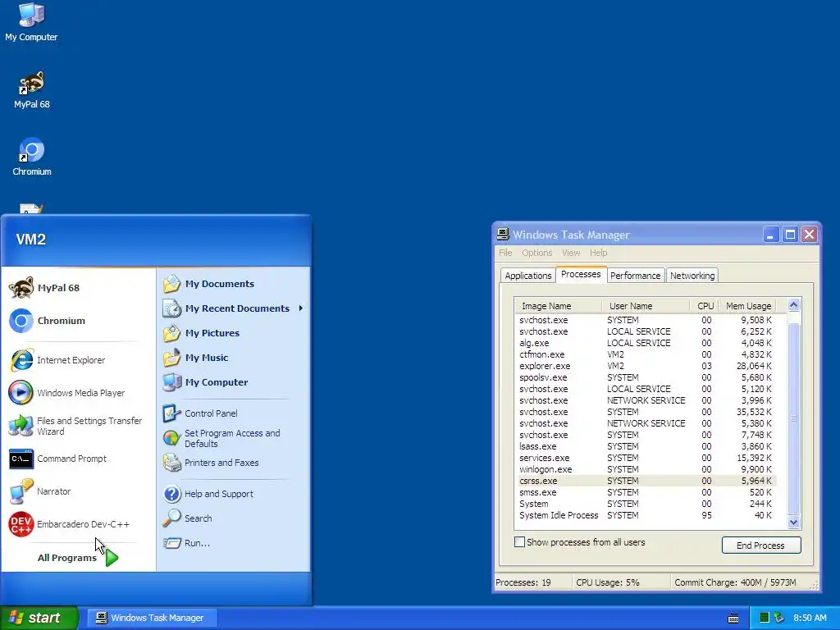
Task: Click the Start button
Action: coord(39,618)
